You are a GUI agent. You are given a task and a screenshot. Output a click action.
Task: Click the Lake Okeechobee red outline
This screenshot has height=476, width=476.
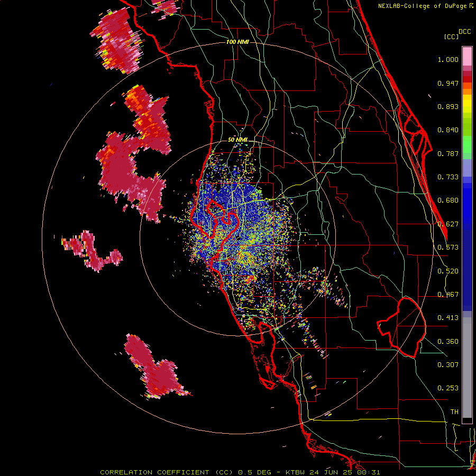[401, 327]
